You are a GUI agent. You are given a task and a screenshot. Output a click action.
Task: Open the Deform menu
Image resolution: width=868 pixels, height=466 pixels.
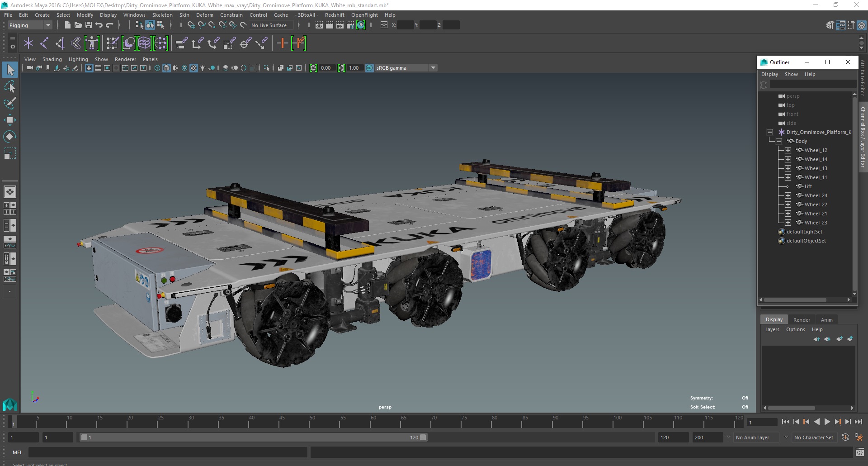(204, 15)
